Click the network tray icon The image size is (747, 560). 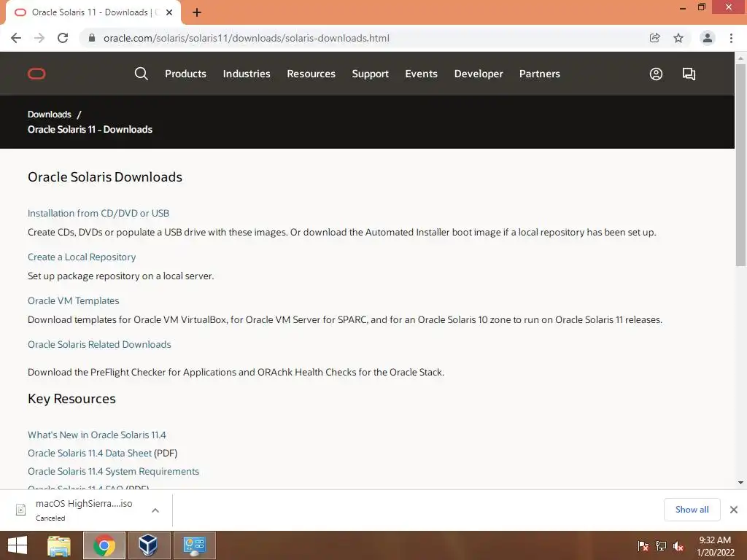point(661,546)
